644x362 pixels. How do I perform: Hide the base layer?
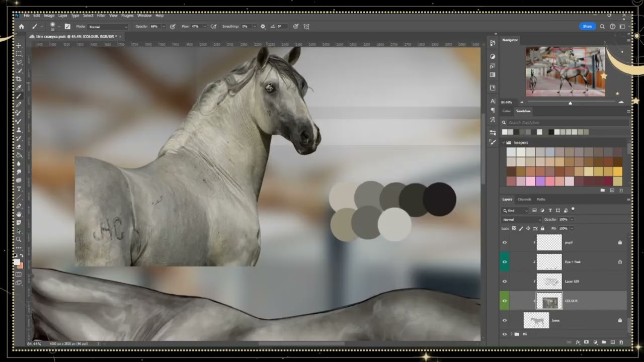pyautogui.click(x=505, y=320)
